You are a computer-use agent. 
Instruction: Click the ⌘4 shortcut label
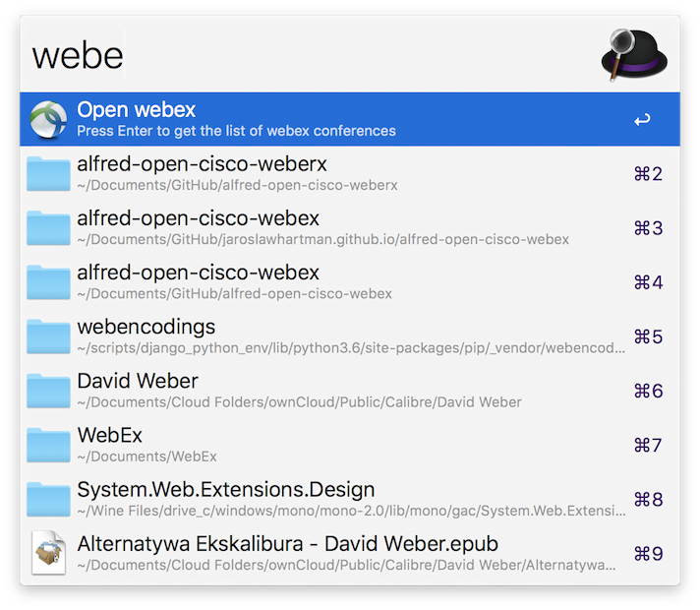tap(648, 282)
